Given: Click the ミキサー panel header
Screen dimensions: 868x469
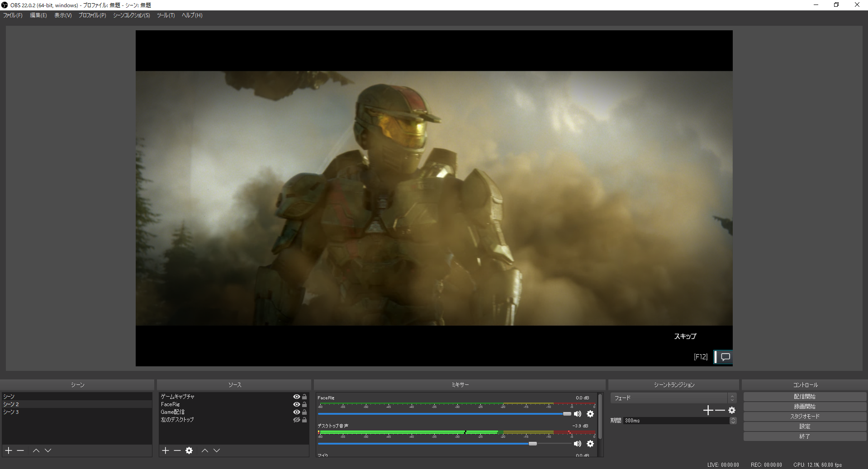Looking at the screenshot, I should pyautogui.click(x=460, y=385).
